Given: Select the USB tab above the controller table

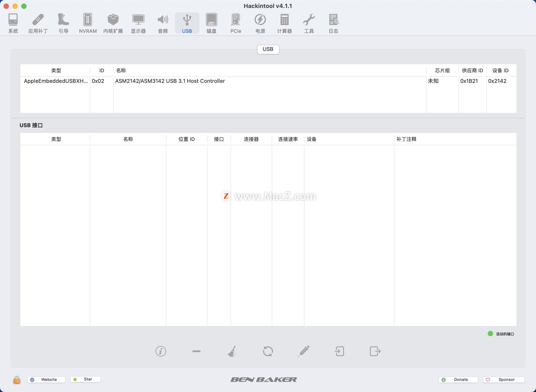Looking at the screenshot, I should point(268,49).
